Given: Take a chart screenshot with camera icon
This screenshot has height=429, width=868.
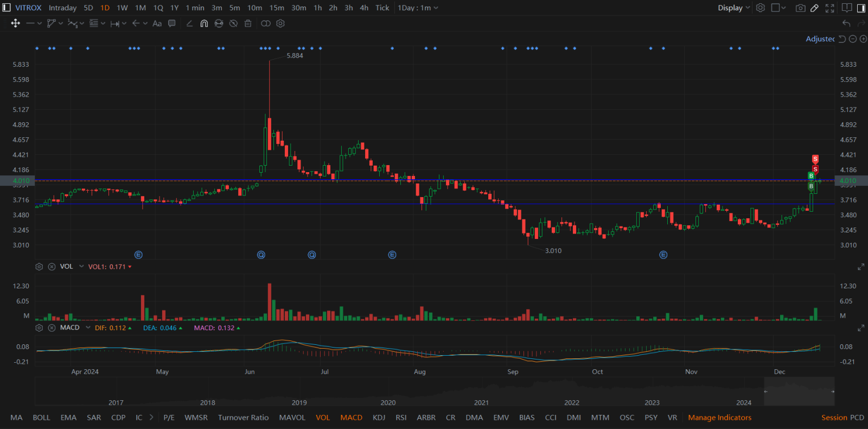Looking at the screenshot, I should [800, 8].
